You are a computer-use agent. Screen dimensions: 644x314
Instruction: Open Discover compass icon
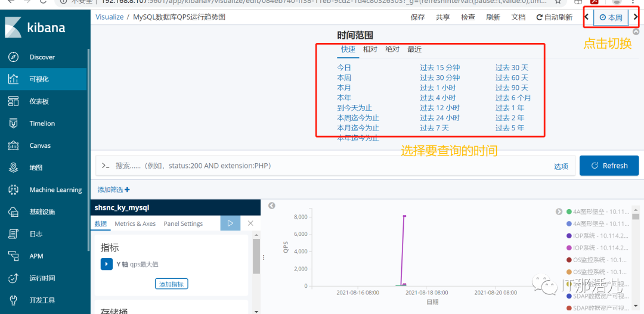[14, 57]
